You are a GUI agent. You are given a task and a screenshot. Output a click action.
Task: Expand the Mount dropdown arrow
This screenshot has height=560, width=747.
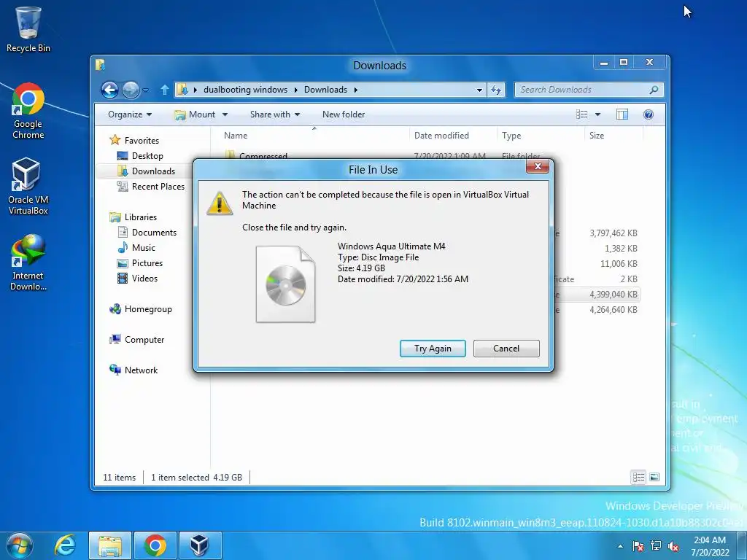point(225,114)
